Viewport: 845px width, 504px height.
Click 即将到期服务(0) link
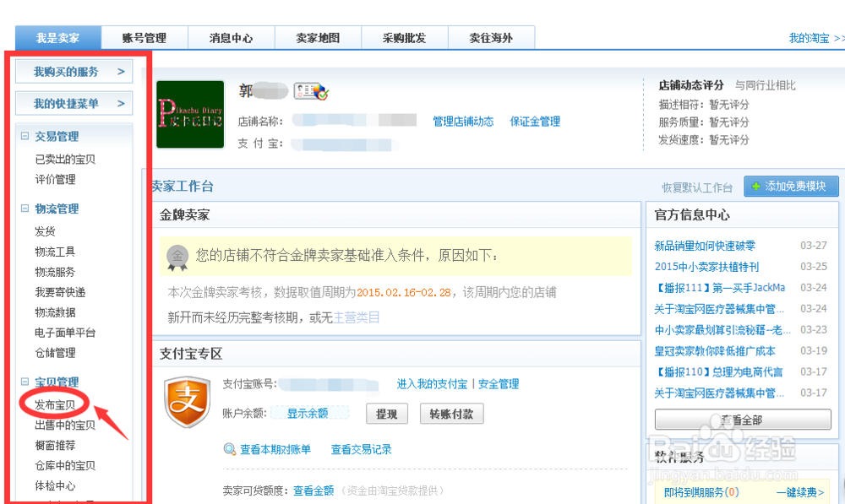701,492
